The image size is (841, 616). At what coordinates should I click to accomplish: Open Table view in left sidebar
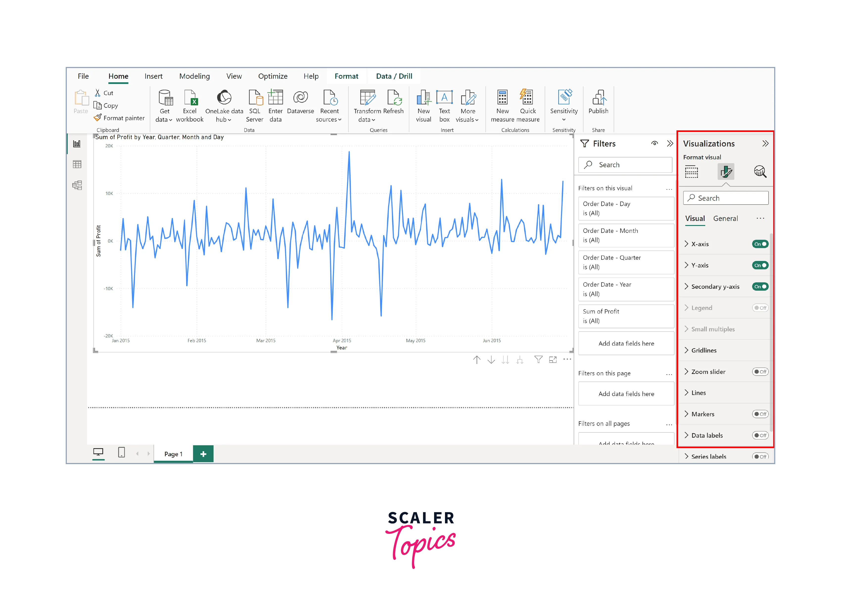(77, 165)
